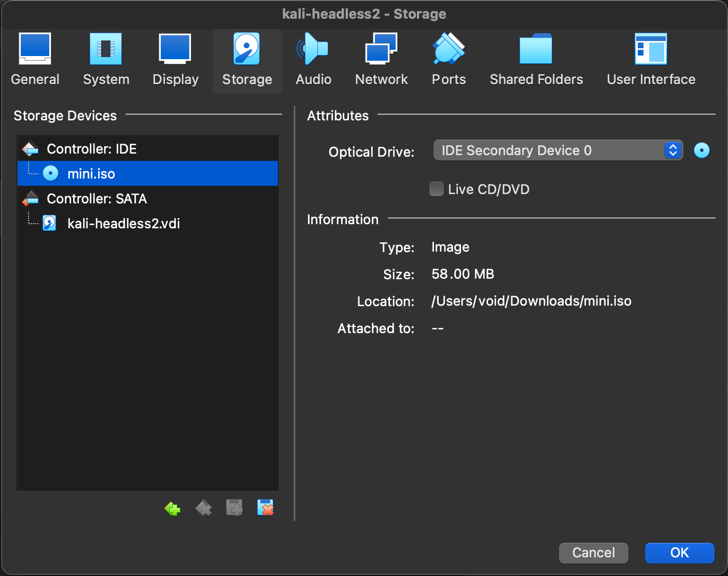Open the User Interface tab
The image size is (728, 576).
(x=651, y=60)
